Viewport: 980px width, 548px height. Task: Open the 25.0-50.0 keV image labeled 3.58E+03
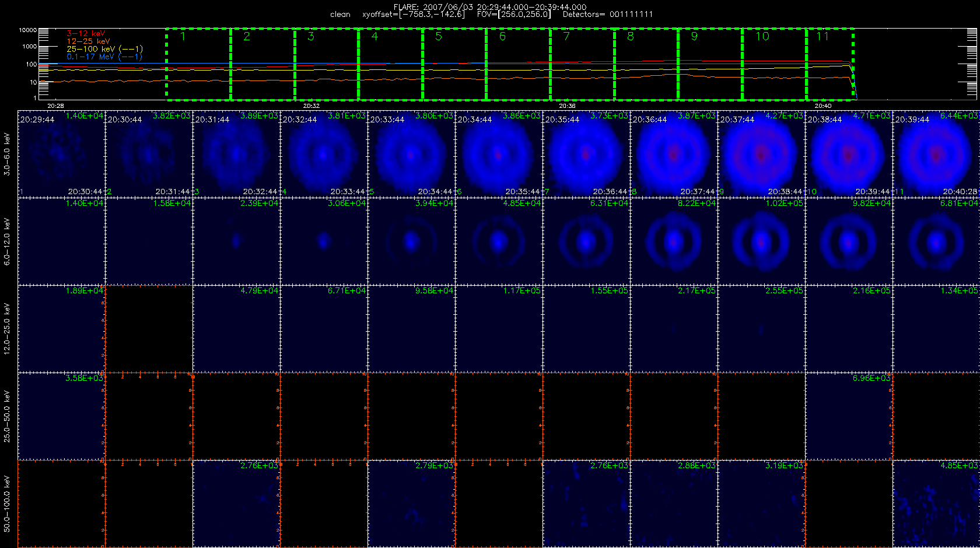(x=61, y=416)
